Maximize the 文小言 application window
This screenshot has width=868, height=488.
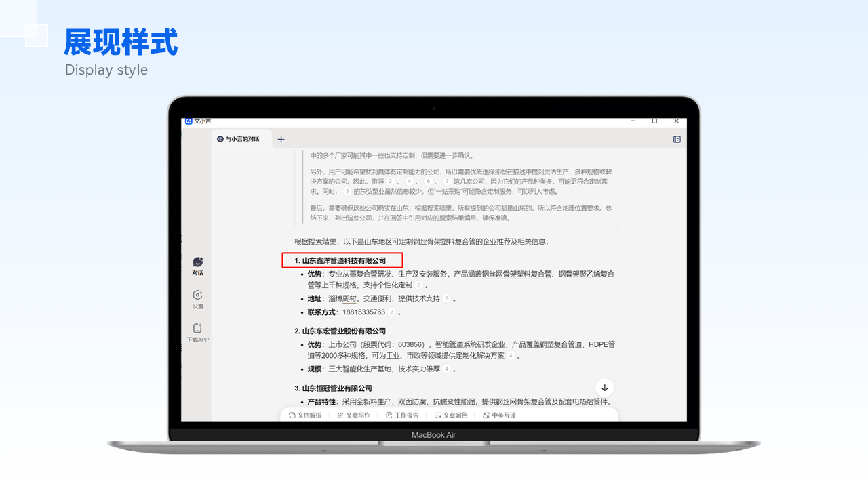coord(654,121)
